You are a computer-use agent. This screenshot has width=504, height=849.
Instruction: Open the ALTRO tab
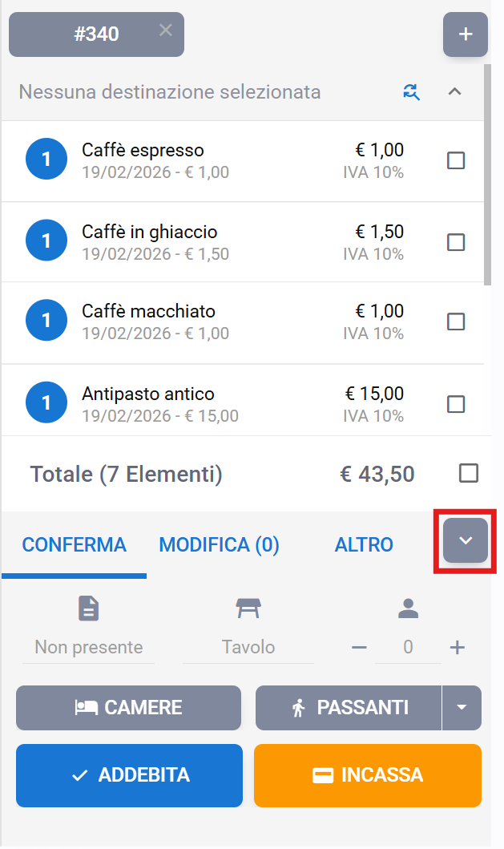364,545
